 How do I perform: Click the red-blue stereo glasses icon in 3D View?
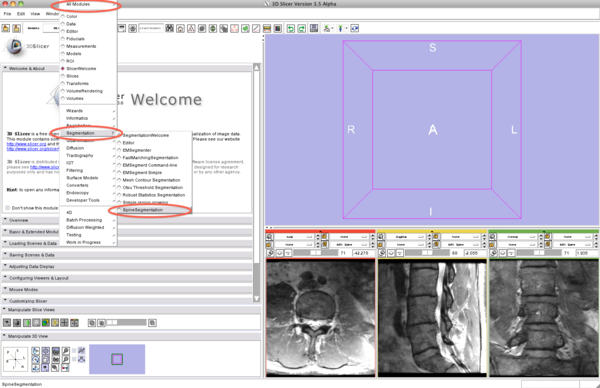click(65, 368)
